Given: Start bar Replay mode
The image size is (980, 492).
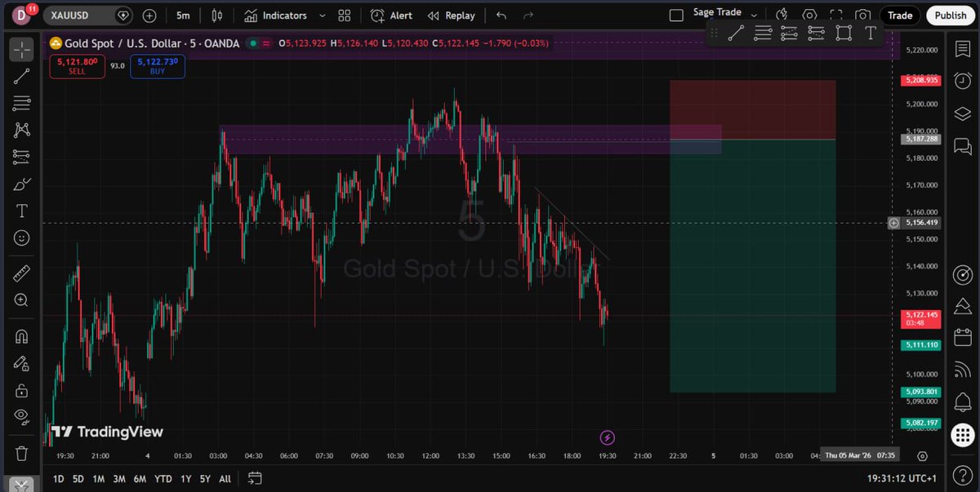Looking at the screenshot, I should (451, 16).
